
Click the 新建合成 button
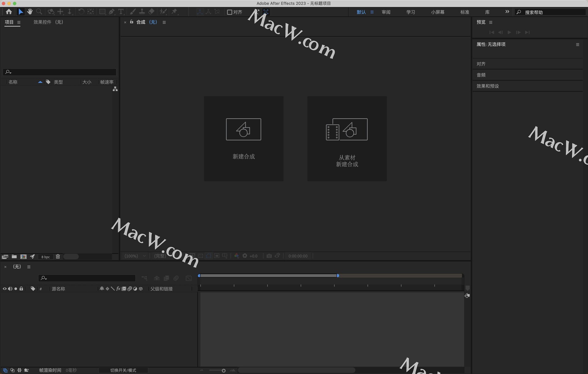243,138
